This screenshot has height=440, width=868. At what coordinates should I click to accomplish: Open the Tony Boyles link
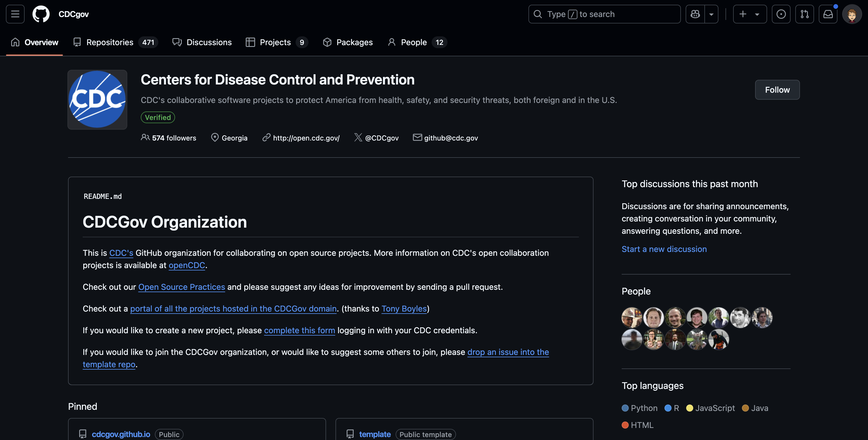click(x=404, y=309)
